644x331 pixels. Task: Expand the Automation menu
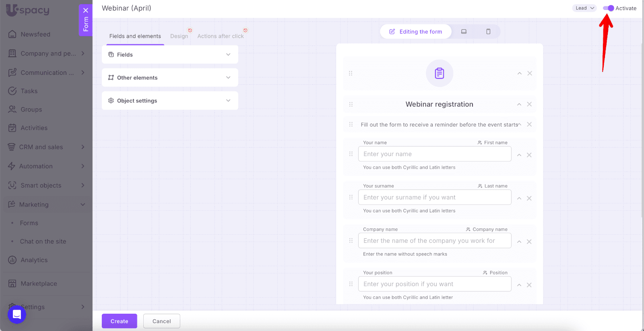click(x=83, y=166)
